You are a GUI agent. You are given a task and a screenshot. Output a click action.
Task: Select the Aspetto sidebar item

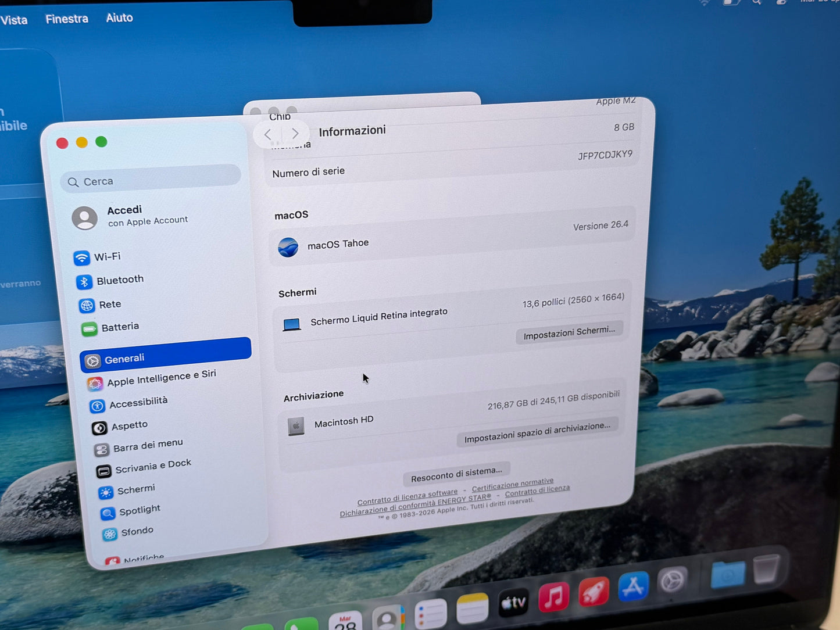120,427
